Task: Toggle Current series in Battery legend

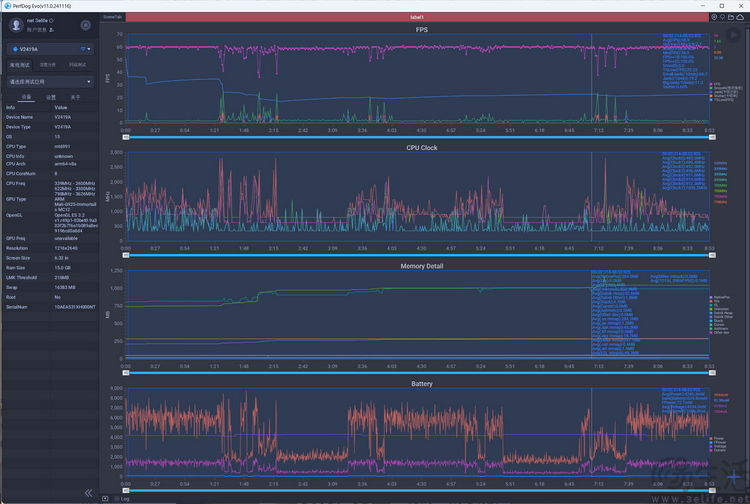Action: (x=717, y=450)
